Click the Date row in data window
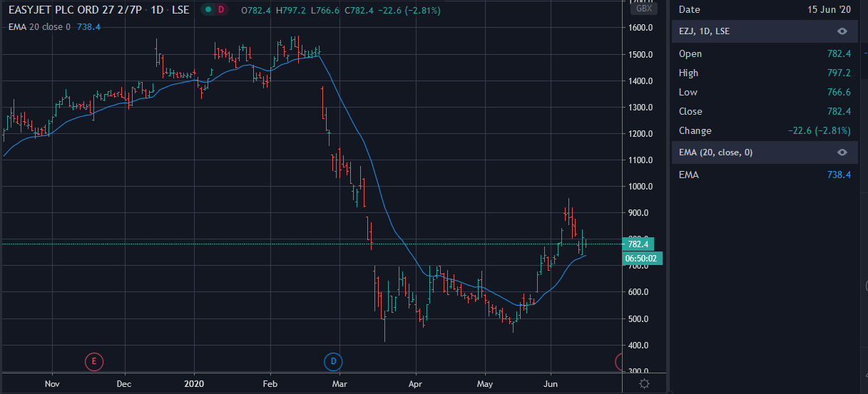Image resolution: width=868 pixels, height=394 pixels. pyautogui.click(x=765, y=9)
